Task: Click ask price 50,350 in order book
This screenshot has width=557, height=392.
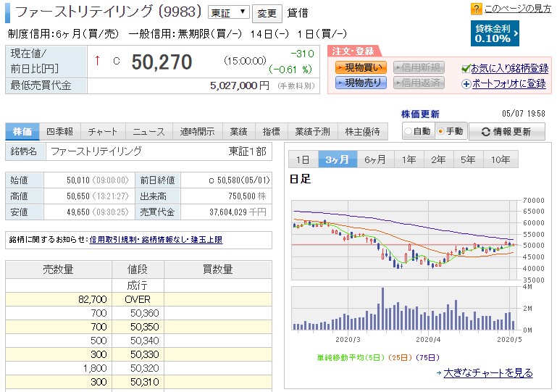Action: [x=145, y=327]
